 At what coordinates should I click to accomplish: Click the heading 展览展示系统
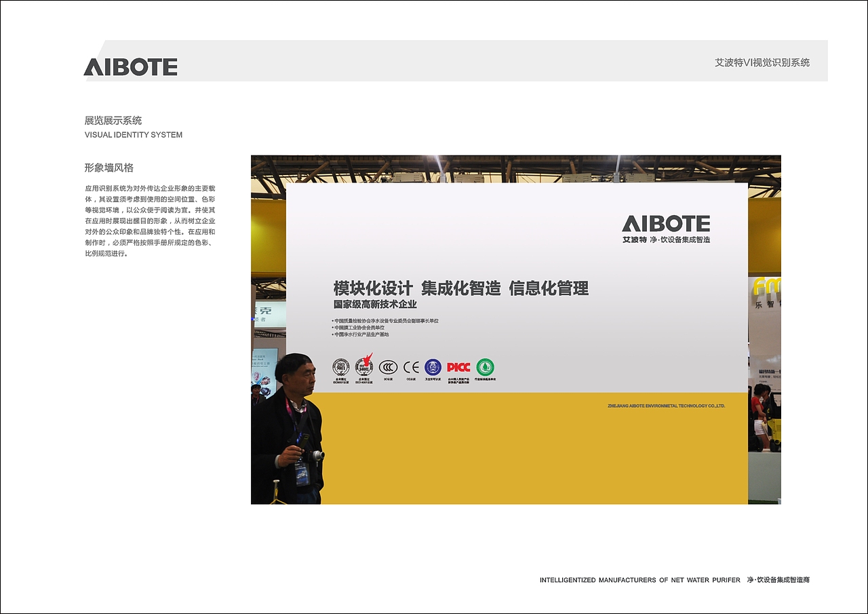tap(113, 120)
